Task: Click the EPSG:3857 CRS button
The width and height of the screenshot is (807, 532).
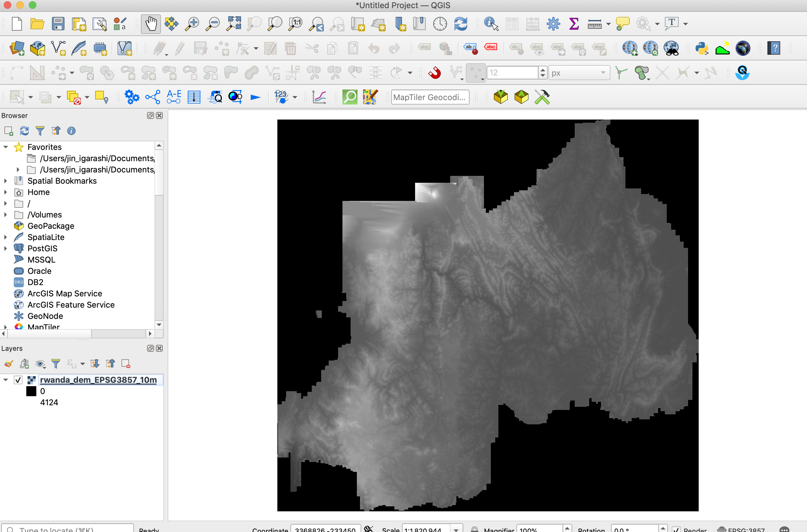Action: pos(742,529)
